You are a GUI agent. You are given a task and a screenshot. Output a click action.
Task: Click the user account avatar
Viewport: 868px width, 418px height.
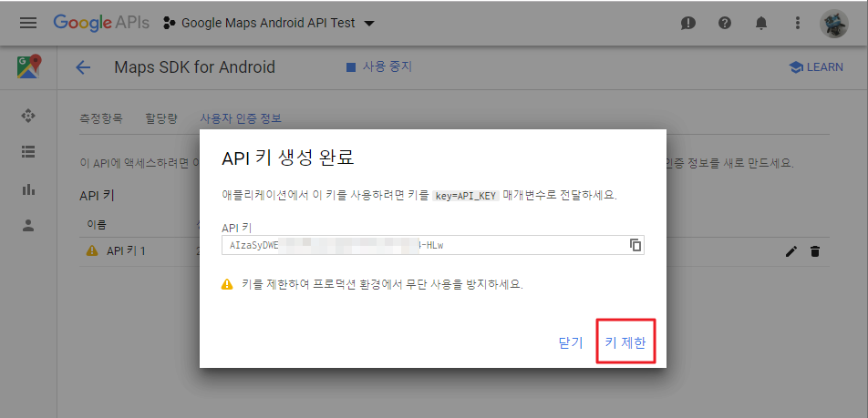point(833,24)
